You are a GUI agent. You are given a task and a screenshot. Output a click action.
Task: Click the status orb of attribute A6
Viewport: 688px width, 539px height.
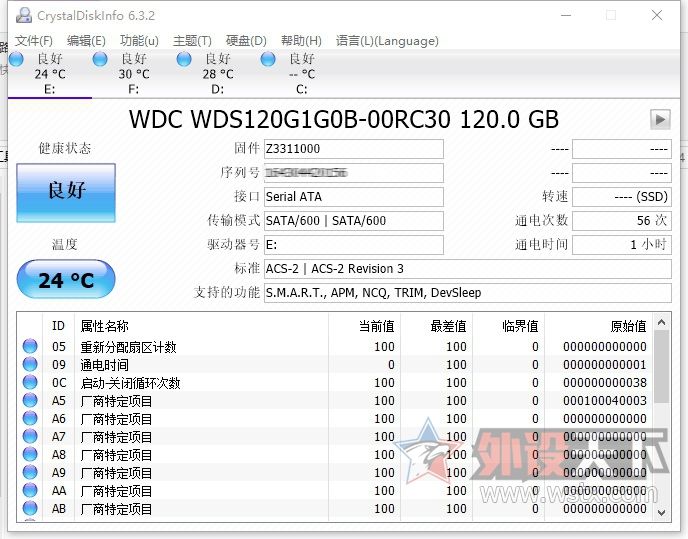tap(30, 418)
